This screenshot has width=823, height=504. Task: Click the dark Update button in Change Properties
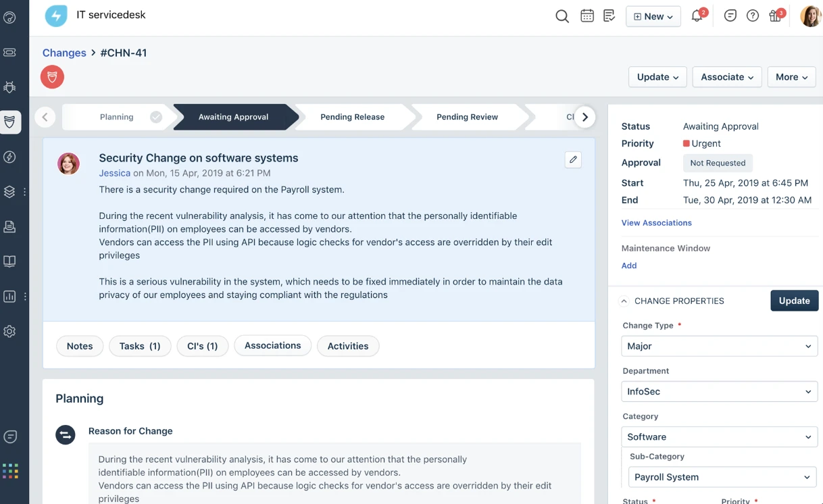pos(794,301)
